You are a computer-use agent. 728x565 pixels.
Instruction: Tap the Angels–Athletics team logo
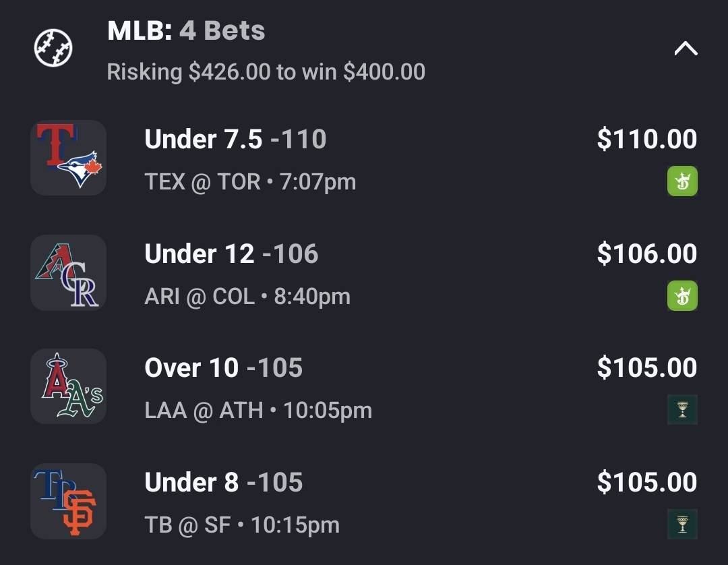click(68, 386)
